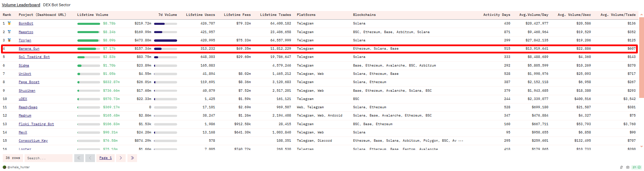Open the ReadySwap project link

click(28, 107)
